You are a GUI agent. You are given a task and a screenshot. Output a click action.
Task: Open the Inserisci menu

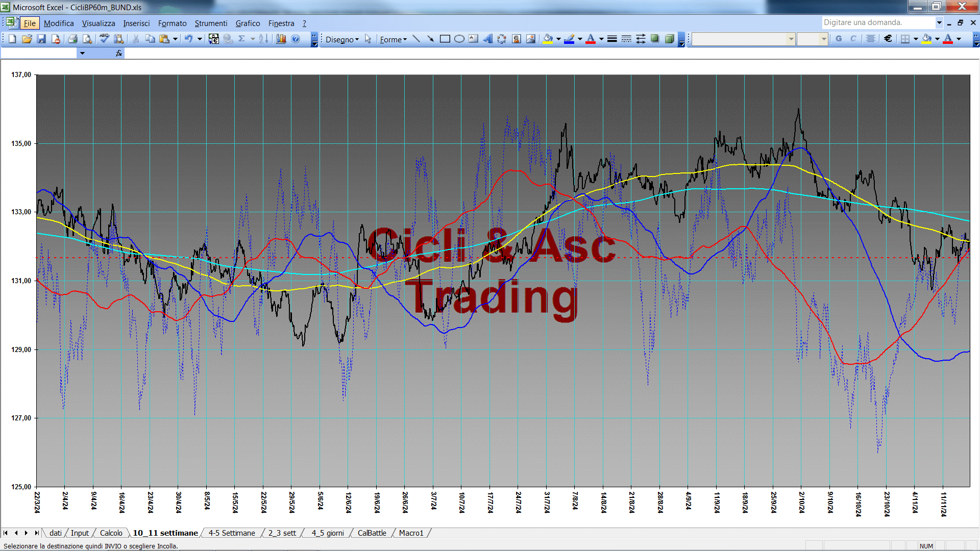tap(136, 23)
